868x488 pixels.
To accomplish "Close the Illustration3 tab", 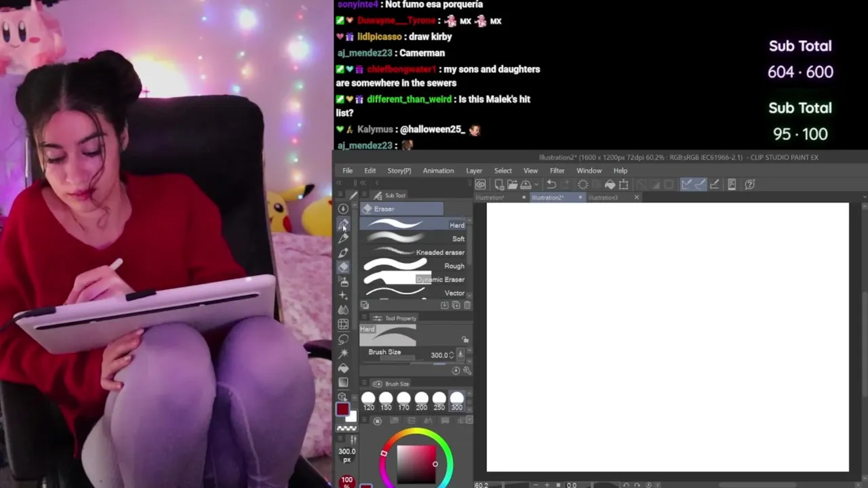I will (636, 197).
